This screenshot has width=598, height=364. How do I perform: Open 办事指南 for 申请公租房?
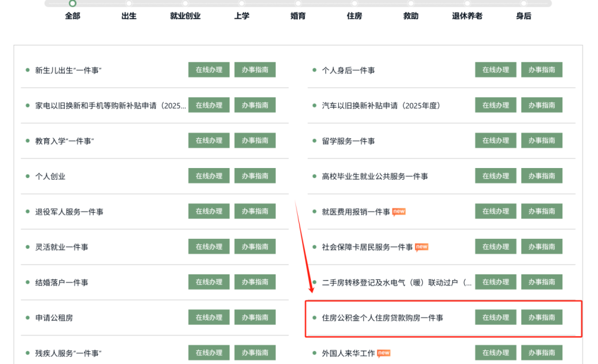255,317
